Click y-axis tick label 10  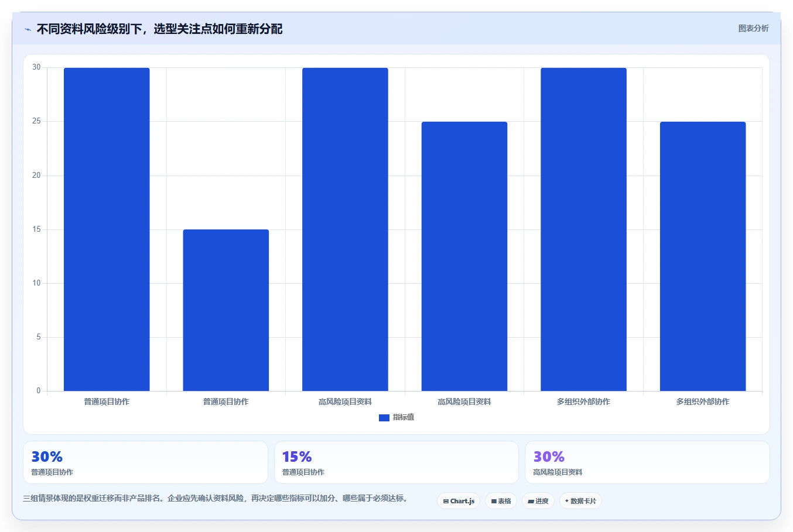[x=37, y=283]
